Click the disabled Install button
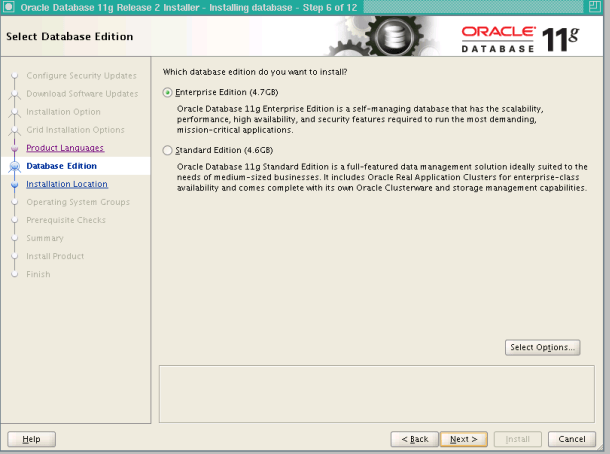This screenshot has height=454, width=610. [x=517, y=439]
